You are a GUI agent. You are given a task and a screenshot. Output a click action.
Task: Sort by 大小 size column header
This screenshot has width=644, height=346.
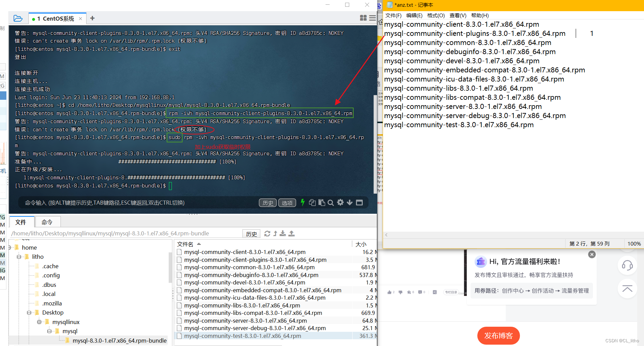coord(361,244)
